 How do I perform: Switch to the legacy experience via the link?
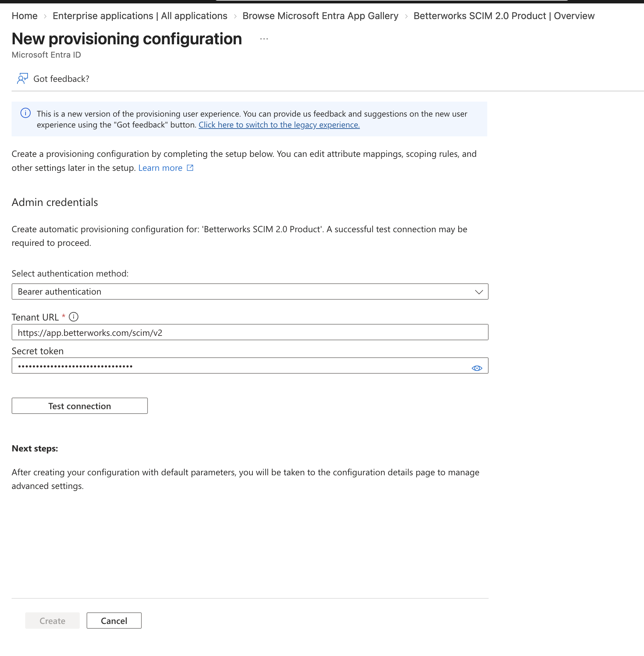coord(279,125)
